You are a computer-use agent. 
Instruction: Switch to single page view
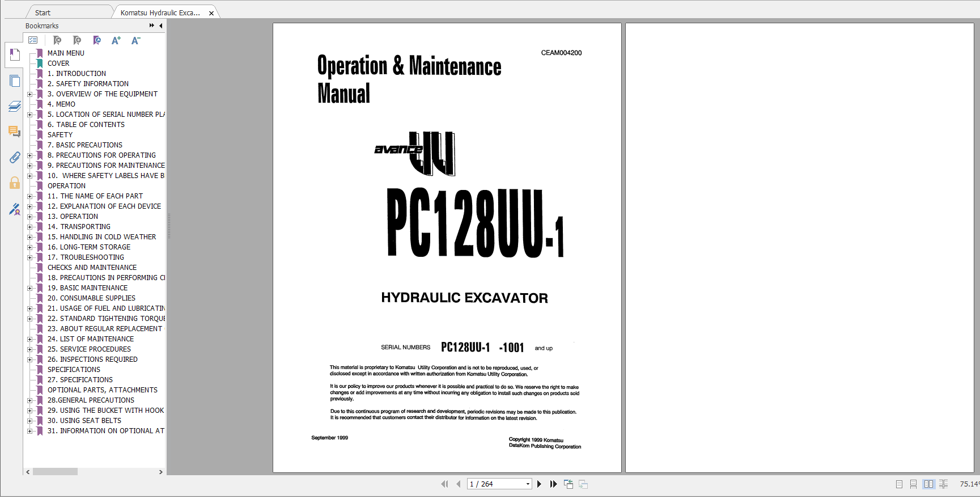click(x=899, y=484)
